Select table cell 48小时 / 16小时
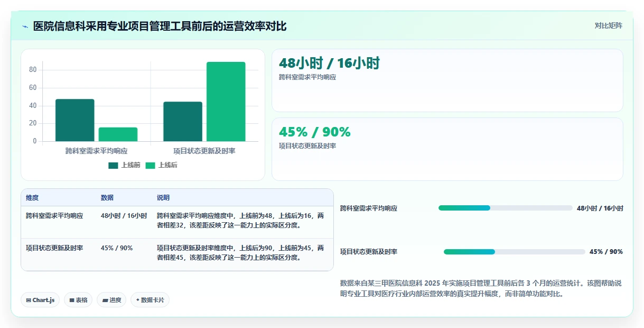644x328 pixels. (x=124, y=216)
